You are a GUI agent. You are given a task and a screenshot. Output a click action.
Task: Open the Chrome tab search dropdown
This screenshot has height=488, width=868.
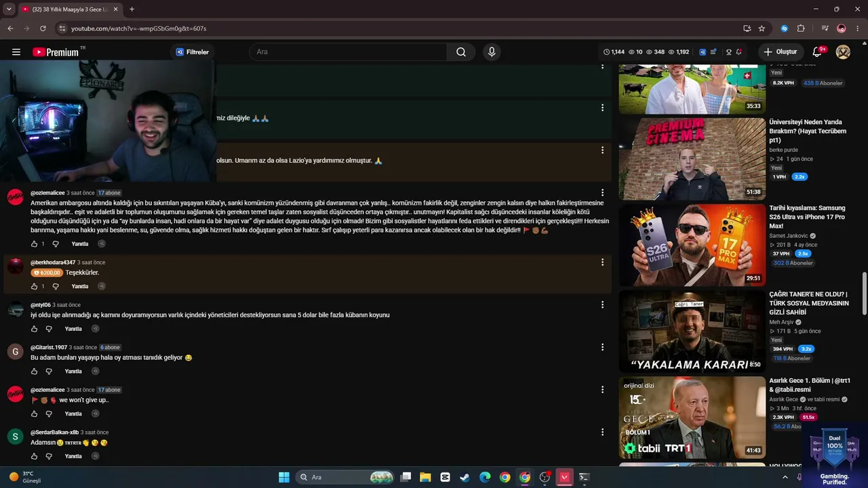pyautogui.click(x=9, y=9)
